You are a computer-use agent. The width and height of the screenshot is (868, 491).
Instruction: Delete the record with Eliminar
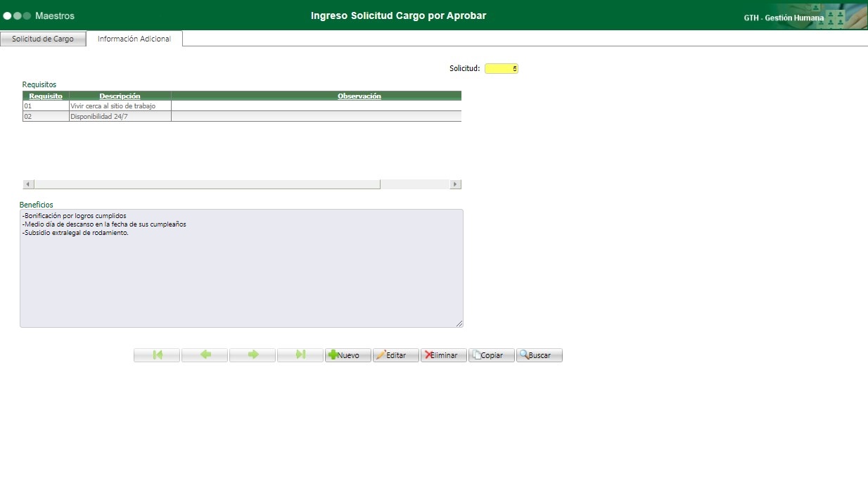coord(444,355)
